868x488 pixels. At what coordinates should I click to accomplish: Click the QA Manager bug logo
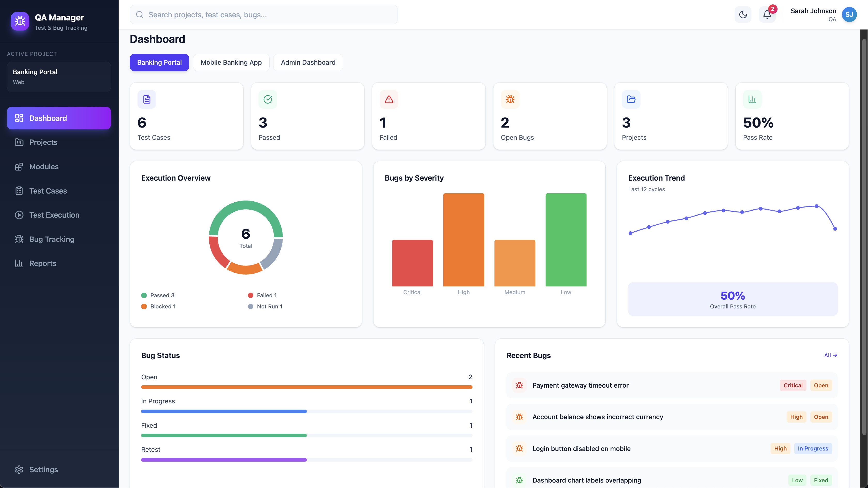coord(20,21)
